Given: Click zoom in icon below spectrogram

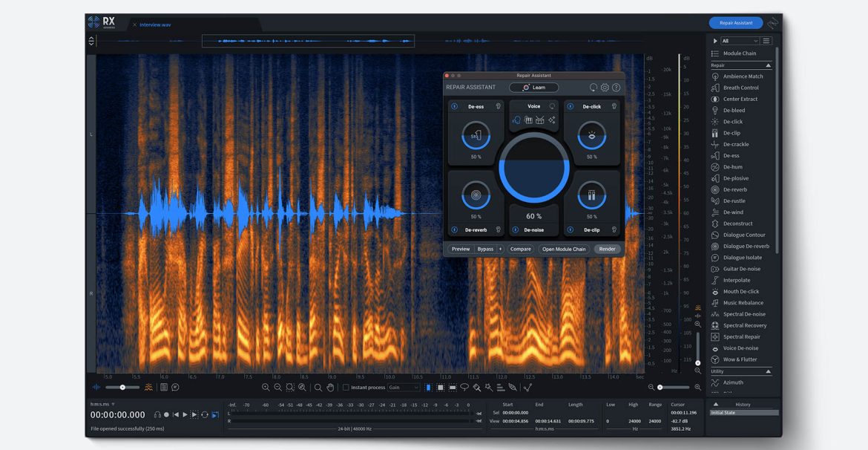Looking at the screenshot, I should pyautogui.click(x=266, y=388).
